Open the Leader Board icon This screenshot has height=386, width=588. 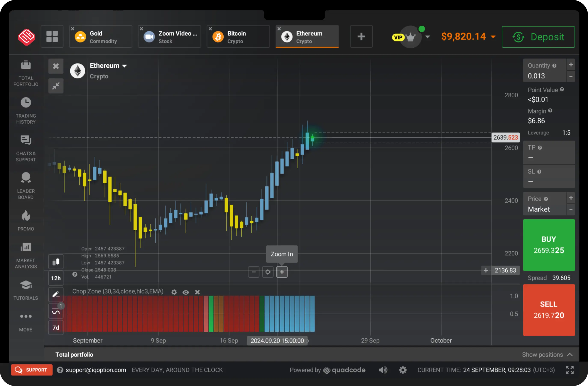[x=26, y=178]
